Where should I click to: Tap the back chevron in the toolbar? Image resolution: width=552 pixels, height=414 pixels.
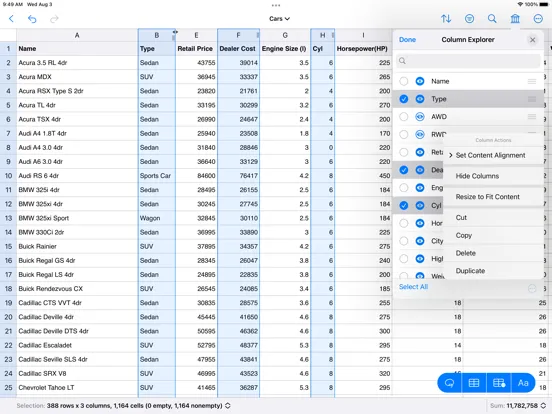tap(11, 19)
